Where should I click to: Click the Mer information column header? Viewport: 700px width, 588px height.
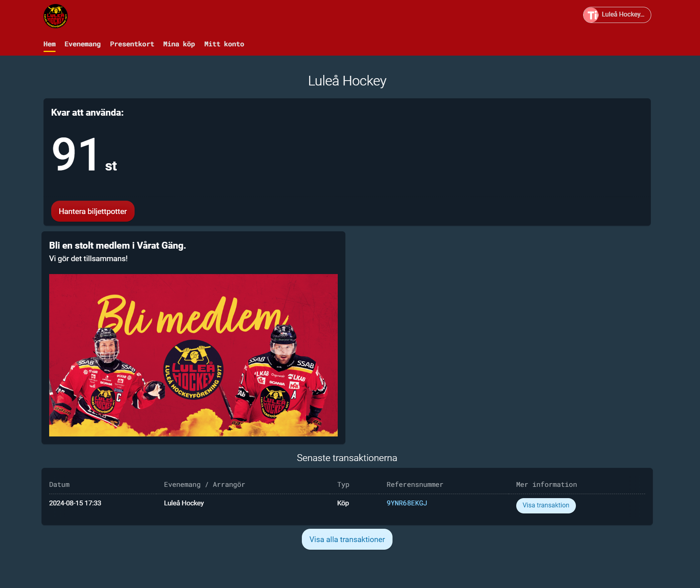(546, 484)
